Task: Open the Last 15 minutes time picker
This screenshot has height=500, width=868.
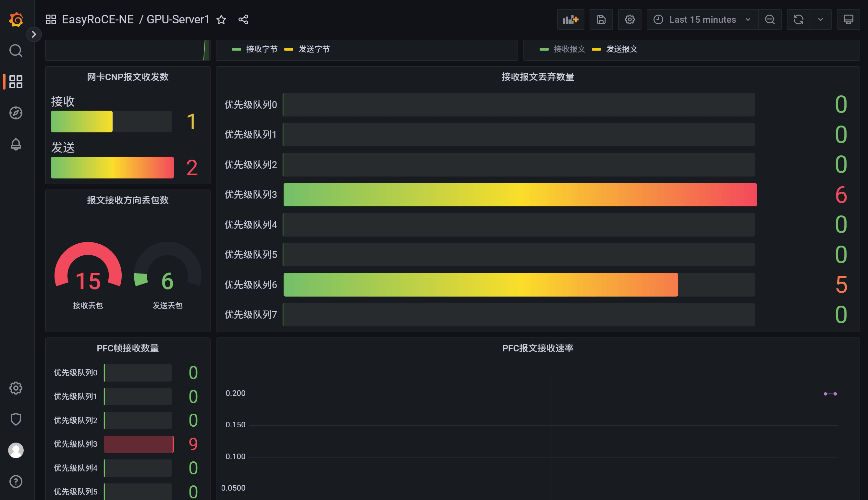Action: [702, 19]
